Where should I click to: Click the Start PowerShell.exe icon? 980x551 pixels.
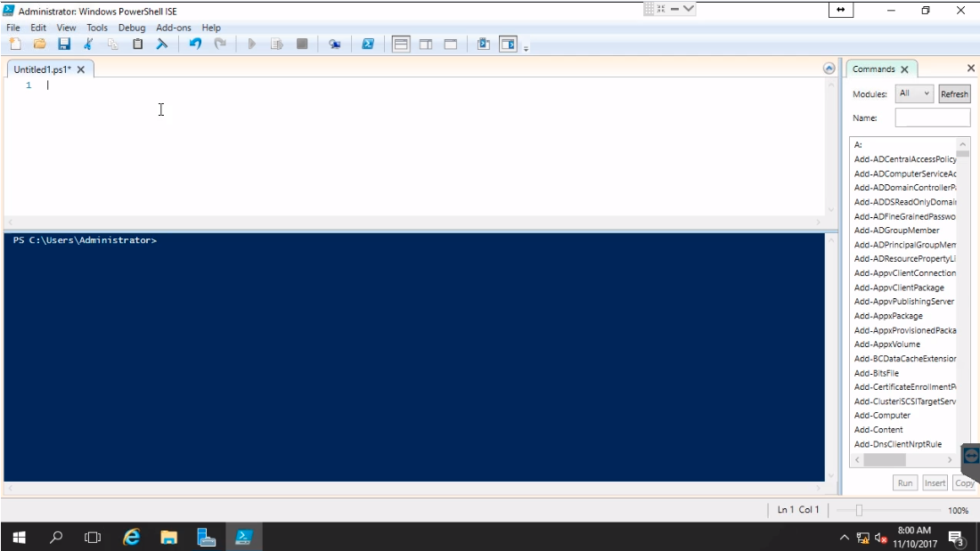pos(367,44)
